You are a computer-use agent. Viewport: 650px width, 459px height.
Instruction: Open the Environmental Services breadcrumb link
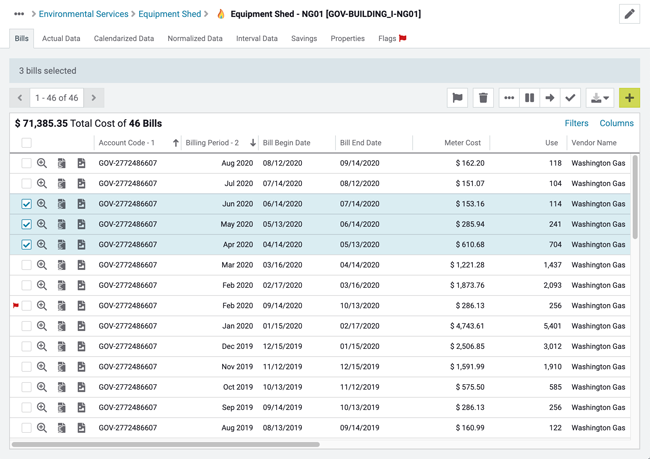83,14
